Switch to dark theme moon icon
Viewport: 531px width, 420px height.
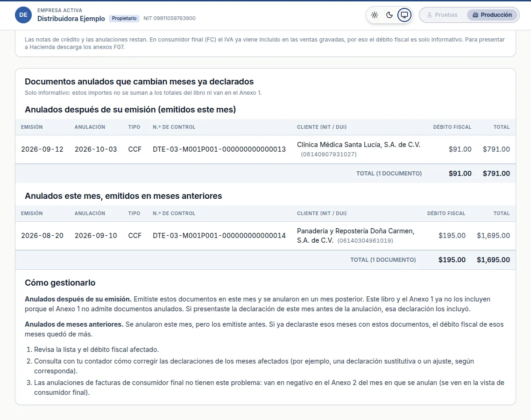click(389, 15)
